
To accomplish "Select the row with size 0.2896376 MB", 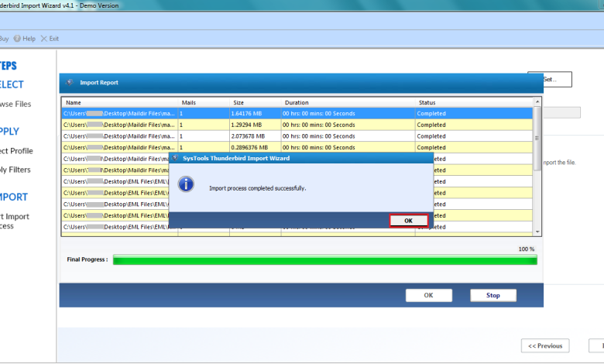I will [297, 147].
